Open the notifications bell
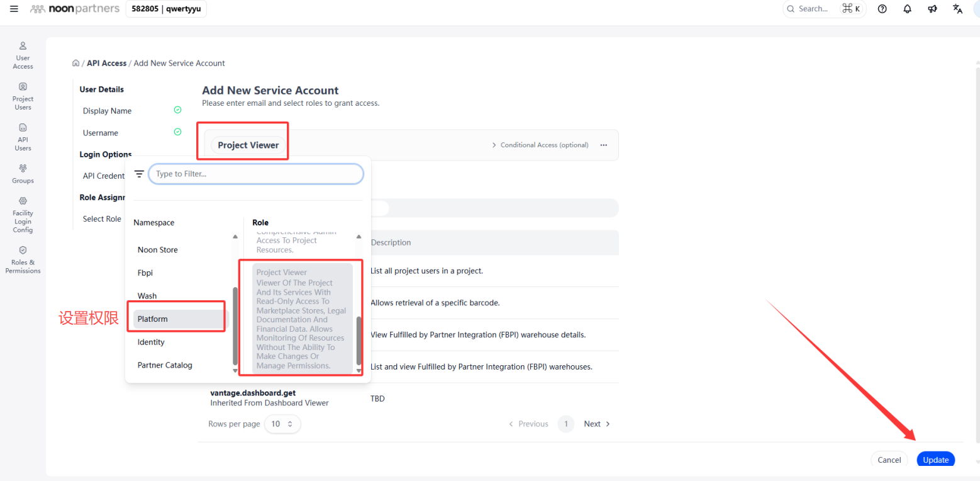Image resolution: width=980 pixels, height=481 pixels. pos(907,9)
